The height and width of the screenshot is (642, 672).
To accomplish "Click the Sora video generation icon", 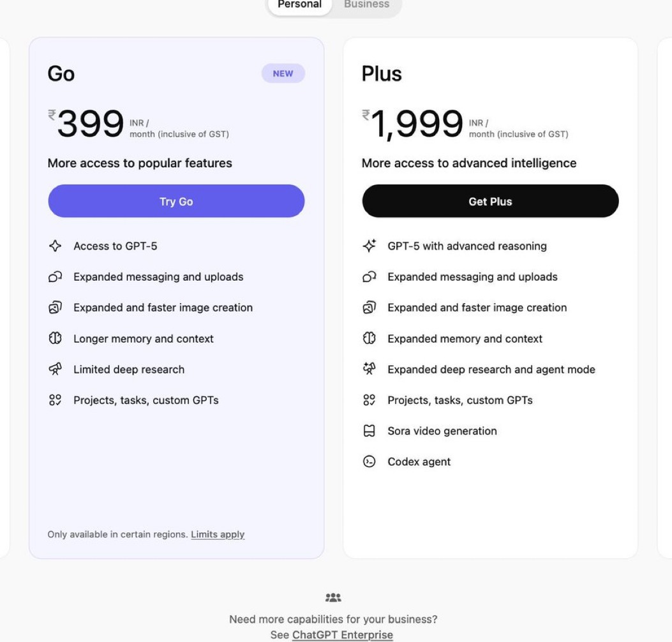I will [x=369, y=431].
